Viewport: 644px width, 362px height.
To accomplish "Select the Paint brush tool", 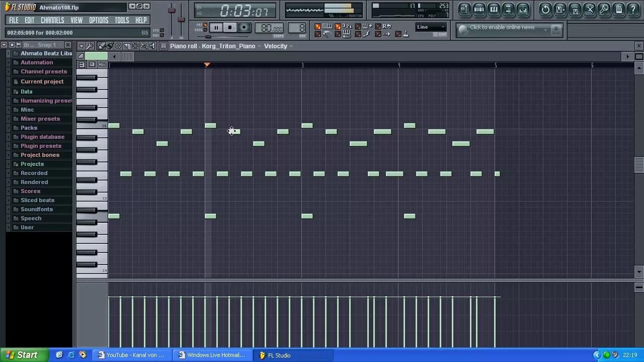I will pos(110,46).
